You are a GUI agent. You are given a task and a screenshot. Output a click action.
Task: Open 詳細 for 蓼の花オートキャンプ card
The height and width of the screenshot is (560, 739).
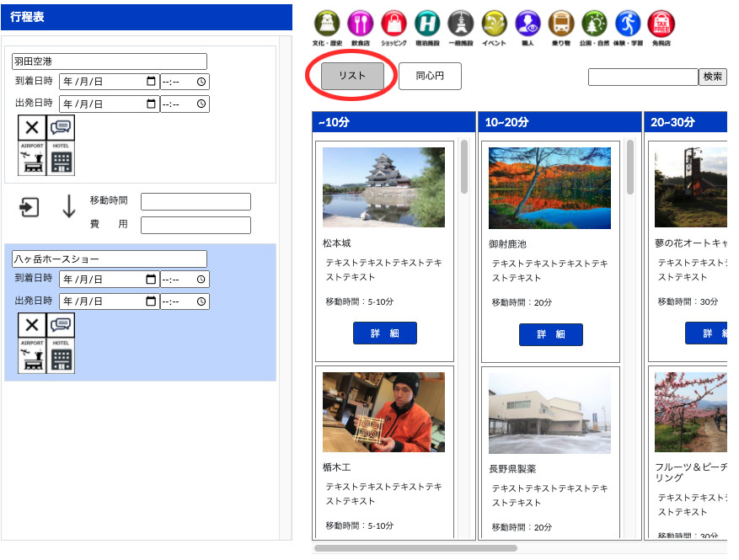coord(706,333)
